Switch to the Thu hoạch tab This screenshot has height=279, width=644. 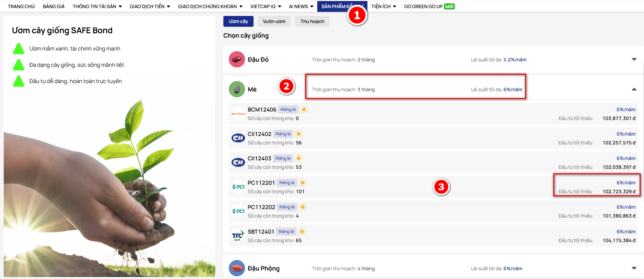pyautogui.click(x=312, y=21)
